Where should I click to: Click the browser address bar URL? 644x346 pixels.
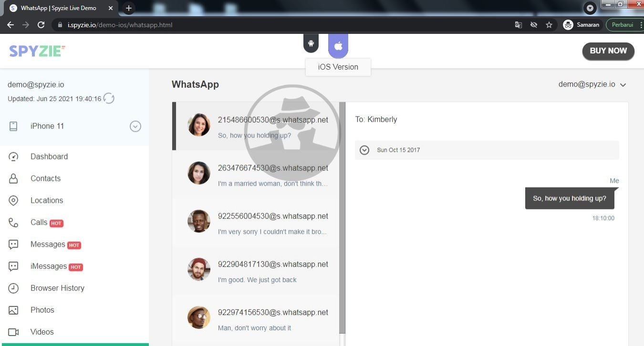tap(120, 25)
